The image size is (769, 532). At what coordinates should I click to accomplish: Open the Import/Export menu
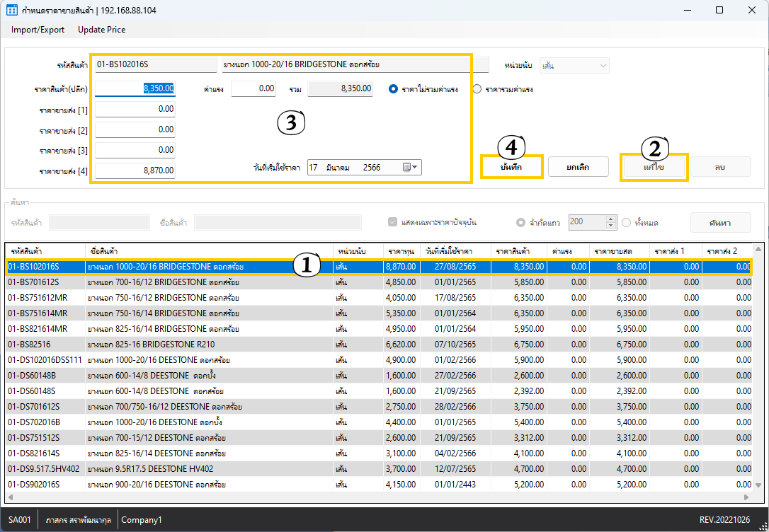(x=38, y=30)
